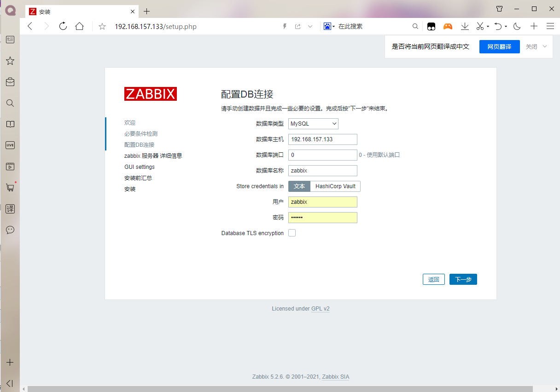Collapse the sidebar with arrow icon

(x=10, y=383)
